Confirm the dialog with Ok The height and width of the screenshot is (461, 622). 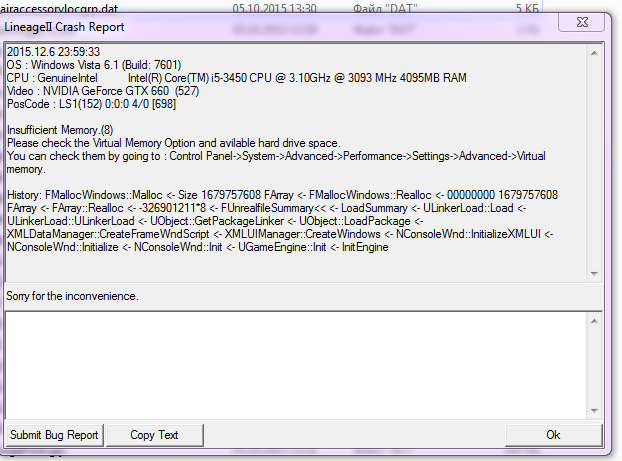coord(553,435)
